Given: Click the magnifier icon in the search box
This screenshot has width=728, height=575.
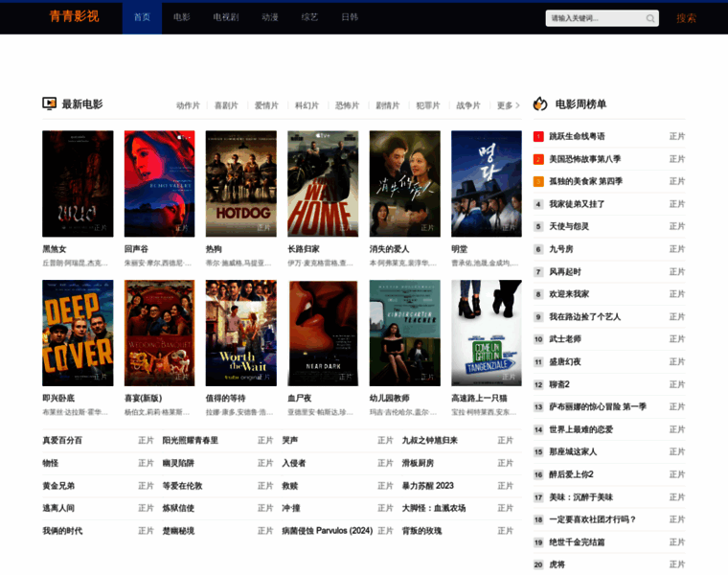Looking at the screenshot, I should click(x=650, y=18).
